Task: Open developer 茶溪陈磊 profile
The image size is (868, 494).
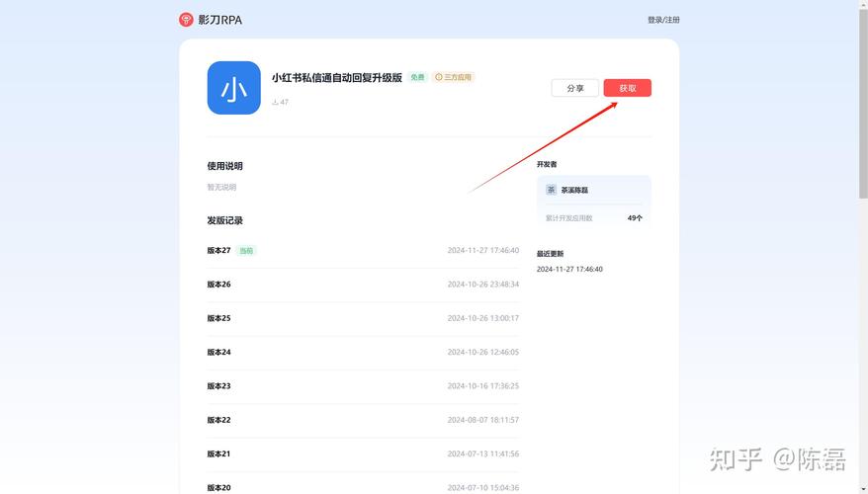Action: coord(574,190)
